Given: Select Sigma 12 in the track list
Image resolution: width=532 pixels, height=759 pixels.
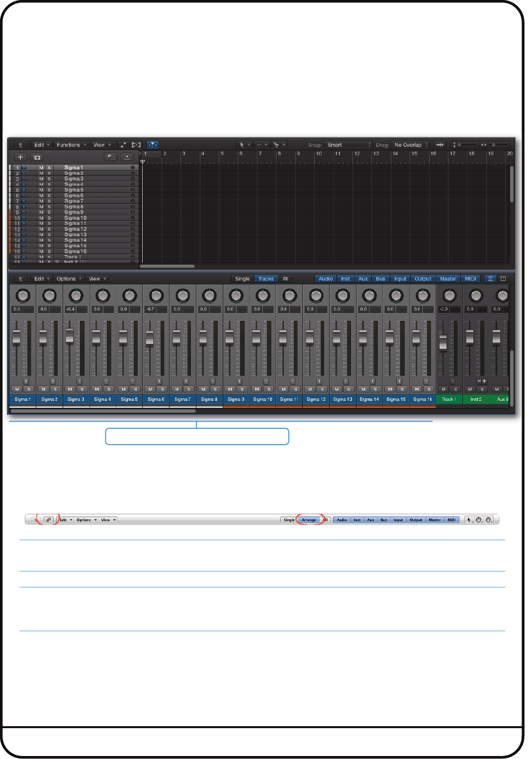Looking at the screenshot, I should 75,229.
